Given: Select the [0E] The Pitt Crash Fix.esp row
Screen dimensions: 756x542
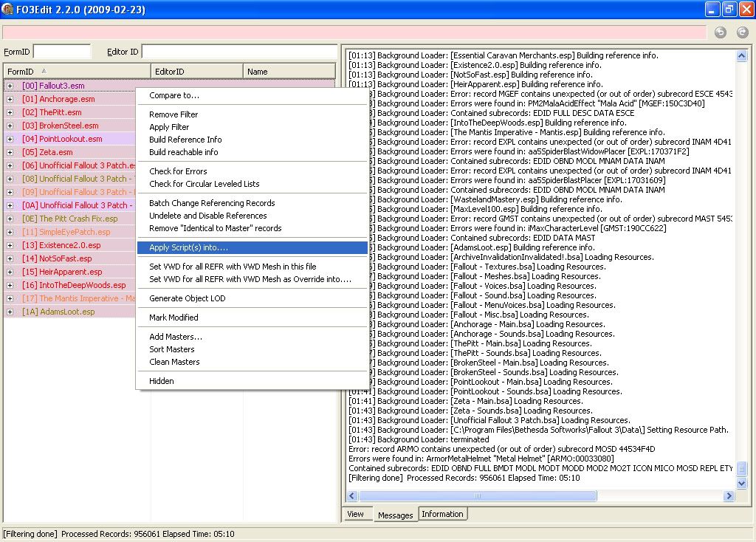Looking at the screenshot, I should pyautogui.click(x=69, y=219).
